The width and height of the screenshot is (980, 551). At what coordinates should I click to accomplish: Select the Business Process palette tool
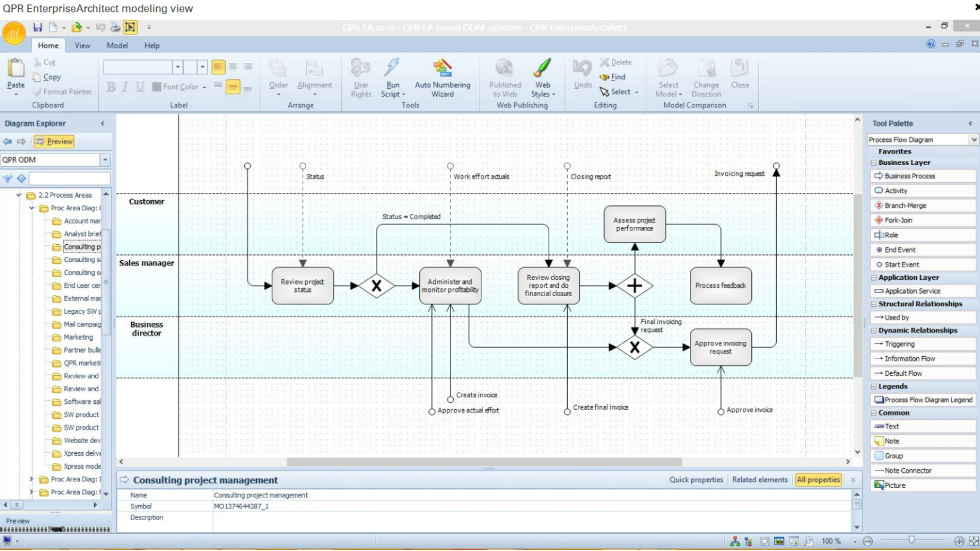(x=922, y=176)
